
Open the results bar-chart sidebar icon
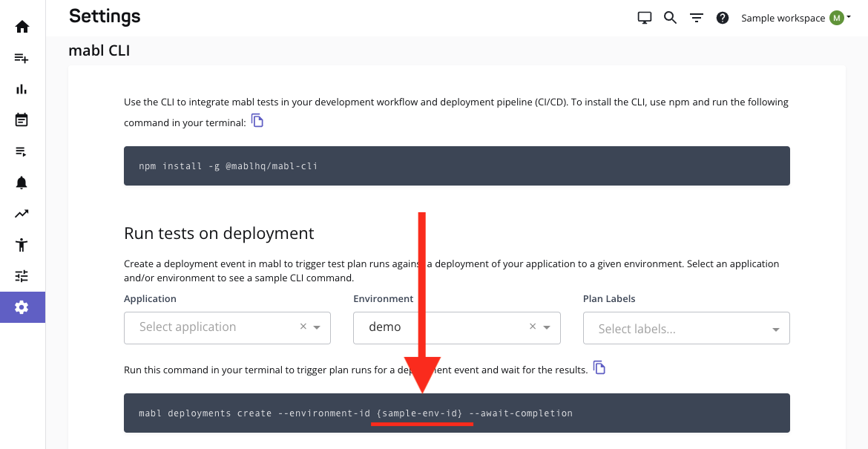coord(22,88)
